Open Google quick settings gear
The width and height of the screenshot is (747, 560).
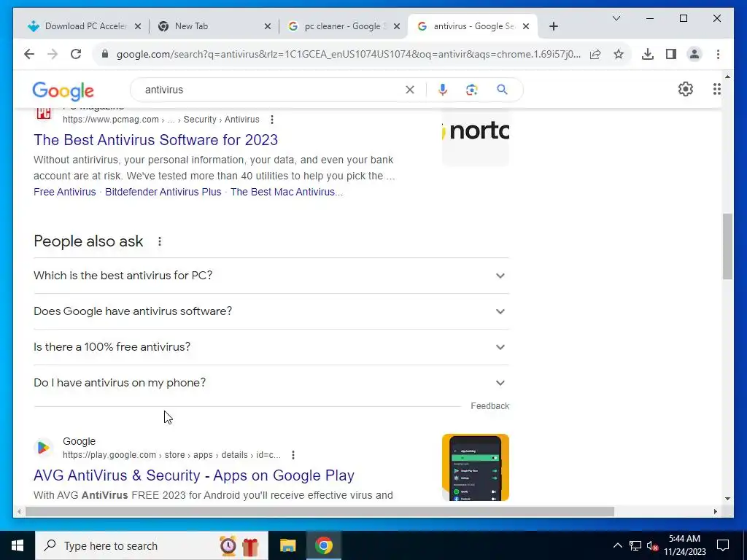click(x=686, y=89)
